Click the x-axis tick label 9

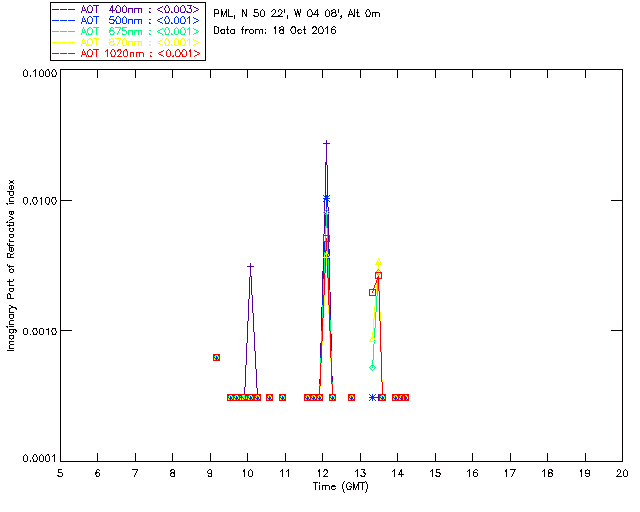(x=210, y=473)
